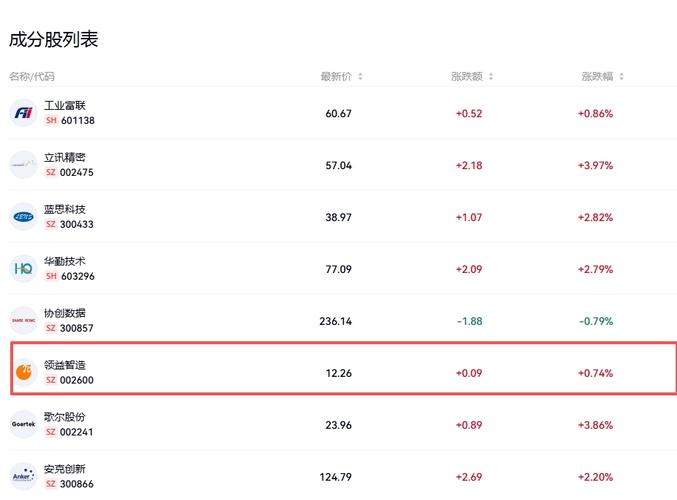The height and width of the screenshot is (500, 677).
Task: Select the 协创数据 price value 236.14
Action: click(335, 321)
